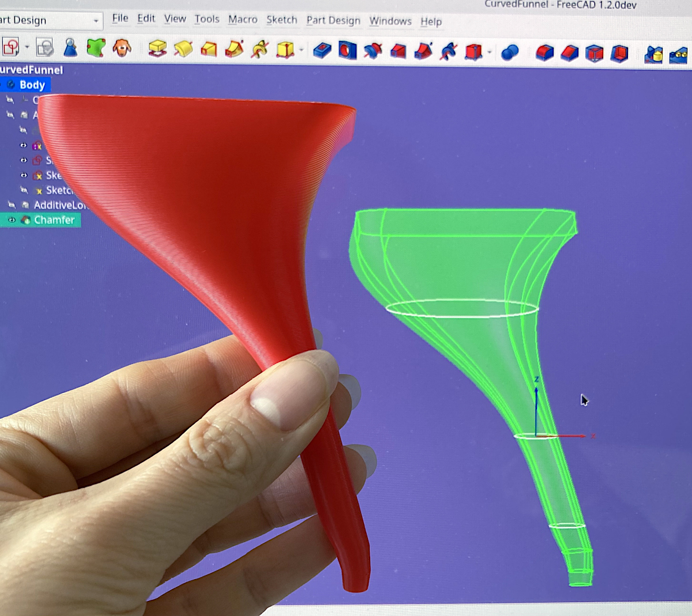
Task: Expand the Subtractive Primitive dropdown arrow
Action: pos(490,52)
